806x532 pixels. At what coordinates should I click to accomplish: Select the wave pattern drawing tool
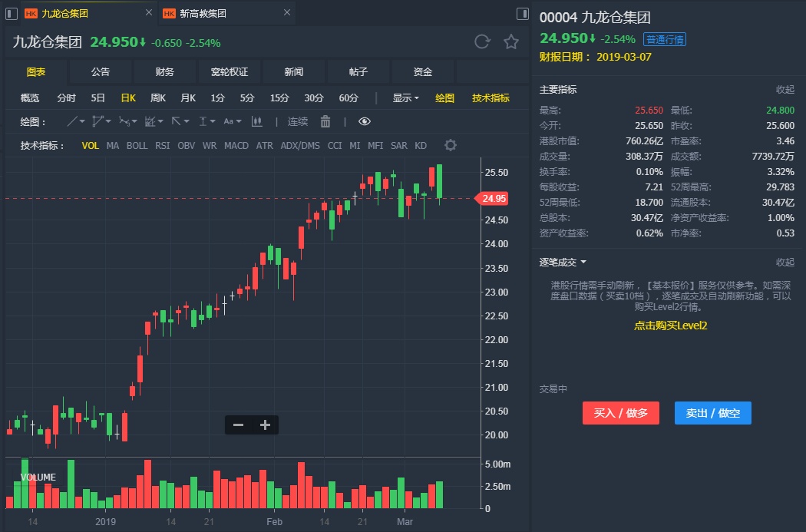124,121
